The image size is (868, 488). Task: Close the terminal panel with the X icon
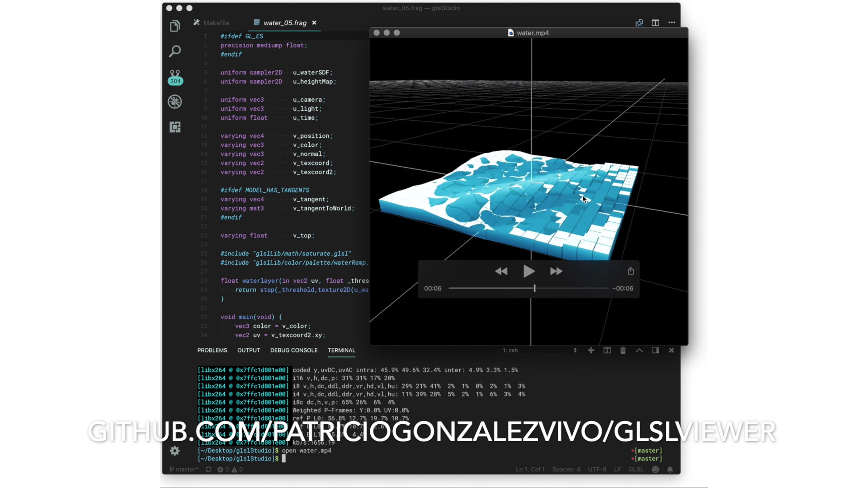[x=672, y=350]
